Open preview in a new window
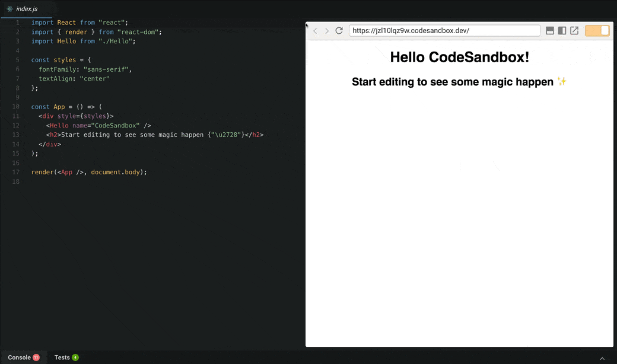 (574, 30)
